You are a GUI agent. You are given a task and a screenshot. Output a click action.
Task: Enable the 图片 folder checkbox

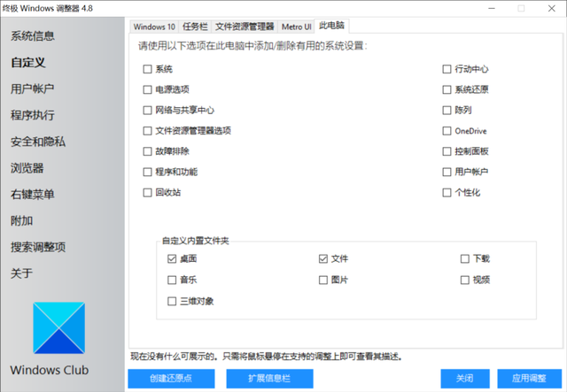(x=322, y=280)
